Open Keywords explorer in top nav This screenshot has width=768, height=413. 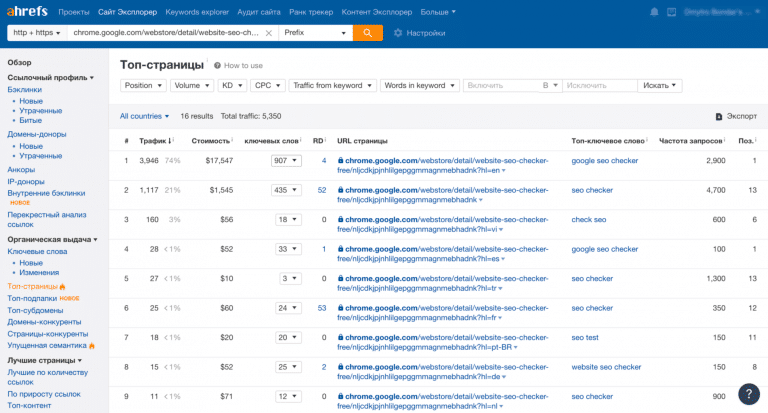[x=197, y=12]
